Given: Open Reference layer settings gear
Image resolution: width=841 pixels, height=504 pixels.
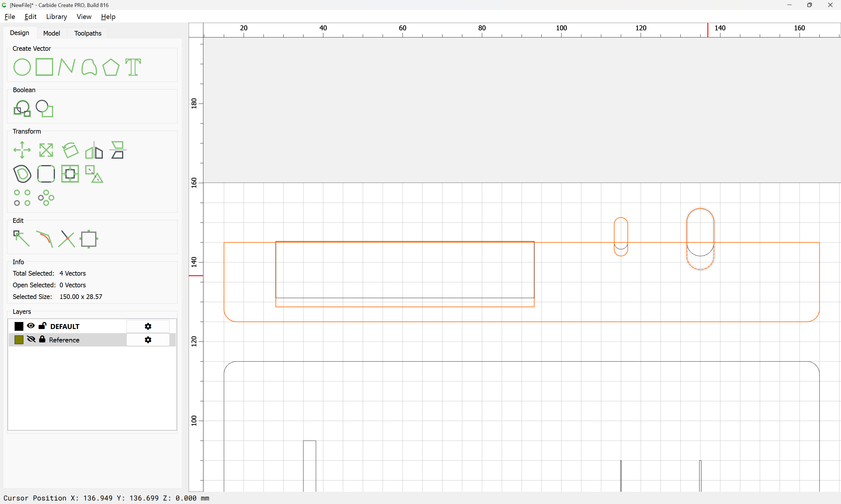Looking at the screenshot, I should 148,340.
